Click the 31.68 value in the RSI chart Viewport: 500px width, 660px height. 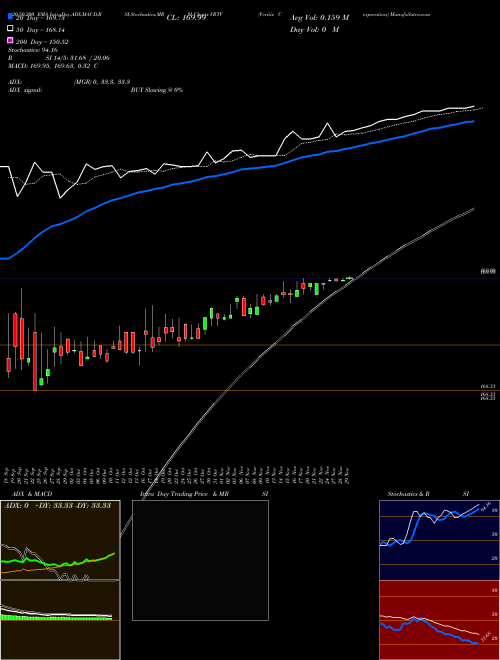coord(485,636)
